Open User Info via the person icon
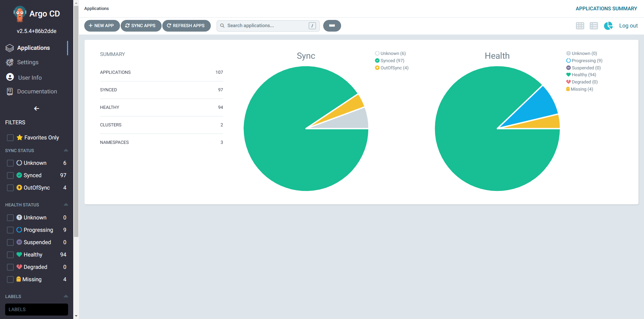This screenshot has width=644, height=319. [x=10, y=77]
